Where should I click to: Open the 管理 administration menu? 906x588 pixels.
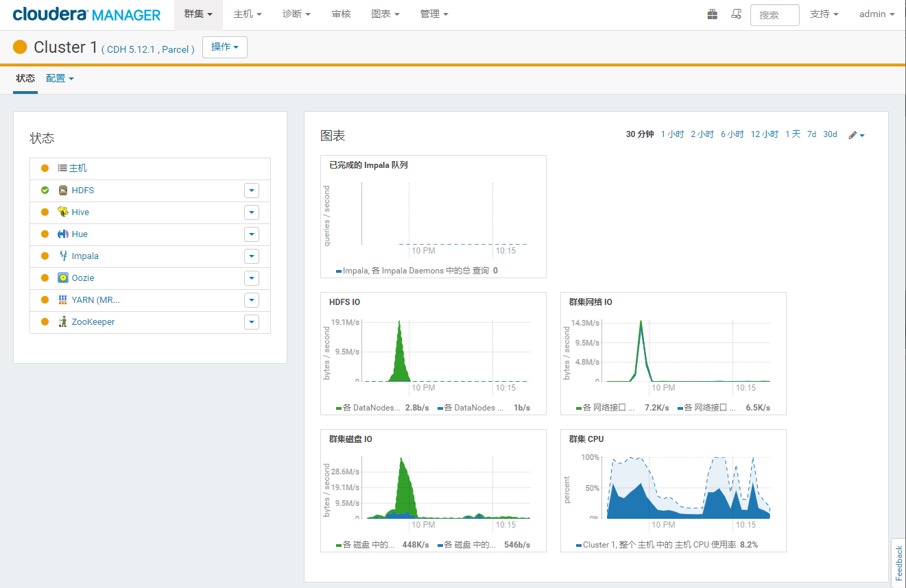click(x=434, y=14)
